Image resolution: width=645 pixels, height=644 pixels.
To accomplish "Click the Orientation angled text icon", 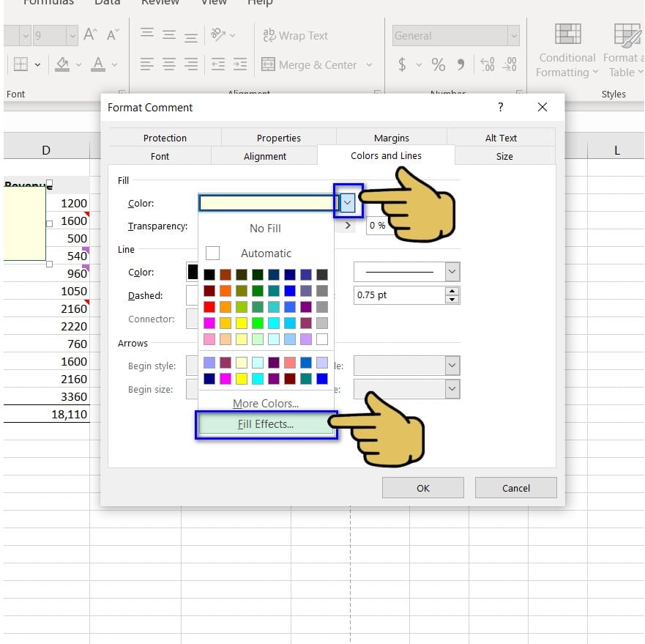I will [x=218, y=34].
